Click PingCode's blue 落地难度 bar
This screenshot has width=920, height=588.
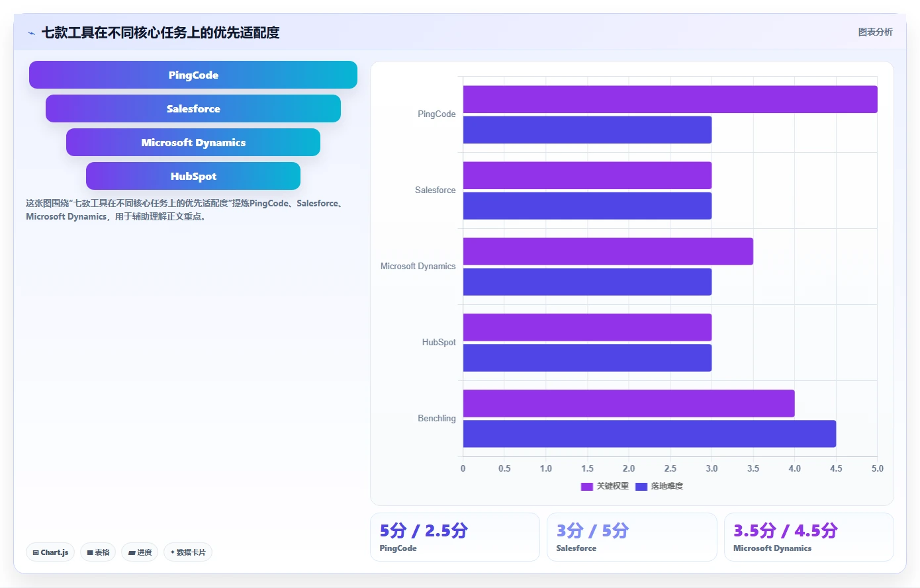coord(587,130)
